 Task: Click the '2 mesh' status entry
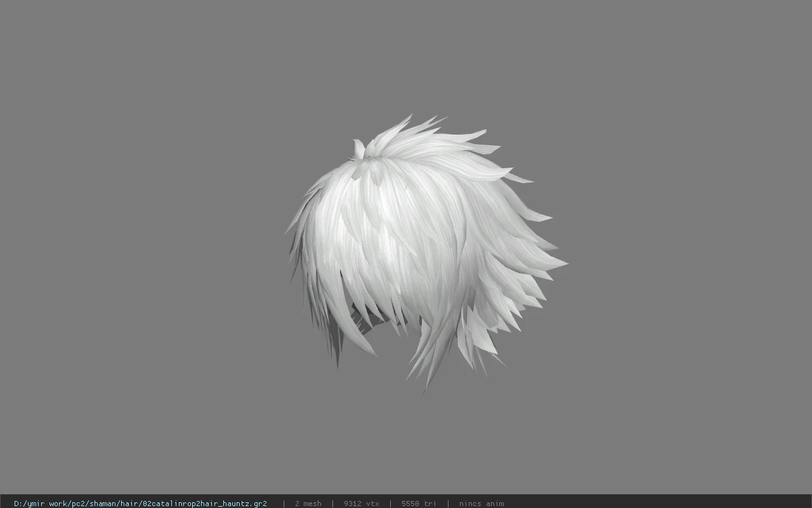tap(308, 504)
